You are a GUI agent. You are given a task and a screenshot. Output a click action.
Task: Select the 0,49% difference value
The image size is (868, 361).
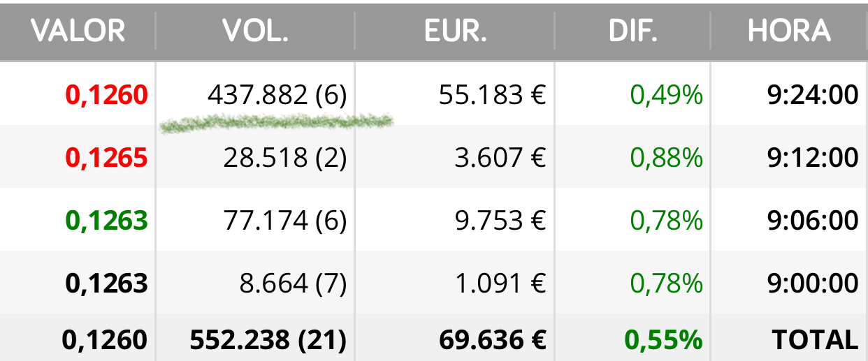pyautogui.click(x=666, y=95)
